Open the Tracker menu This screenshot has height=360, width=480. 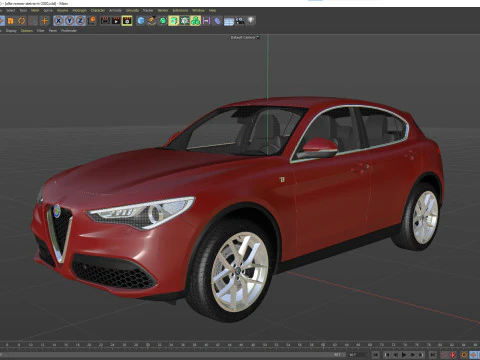[x=148, y=10]
